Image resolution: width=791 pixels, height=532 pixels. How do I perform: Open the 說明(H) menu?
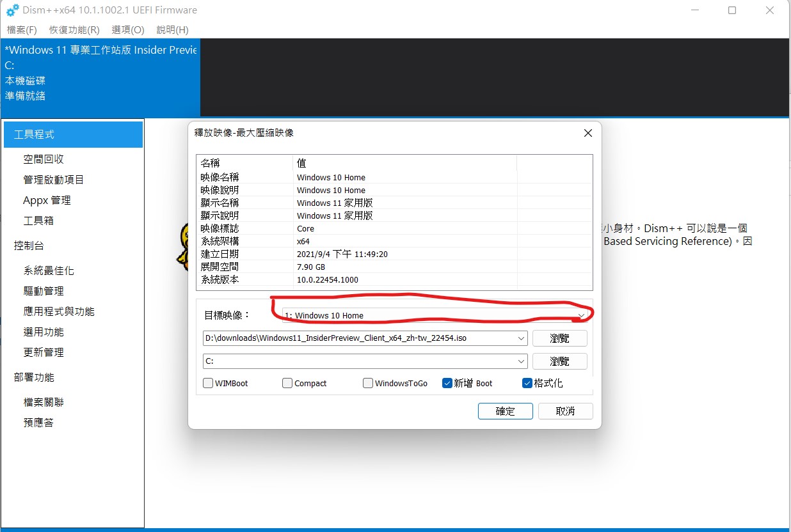(172, 30)
